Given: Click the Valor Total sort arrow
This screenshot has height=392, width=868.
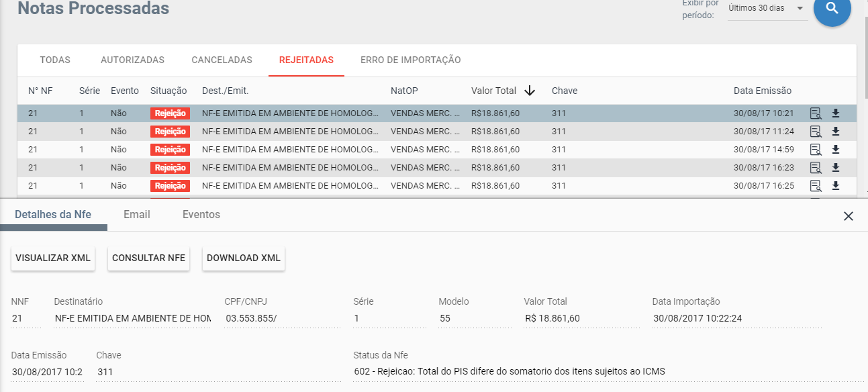Looking at the screenshot, I should pyautogui.click(x=530, y=91).
